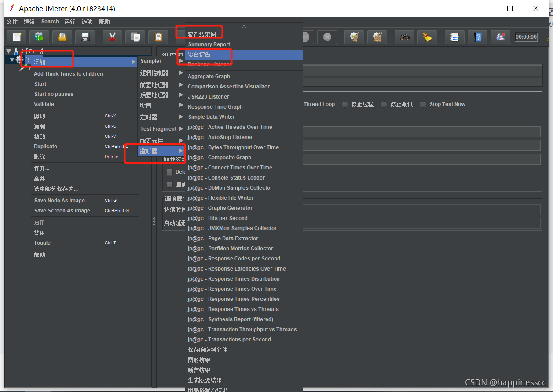Click the Save floppy disk icon

85,37
